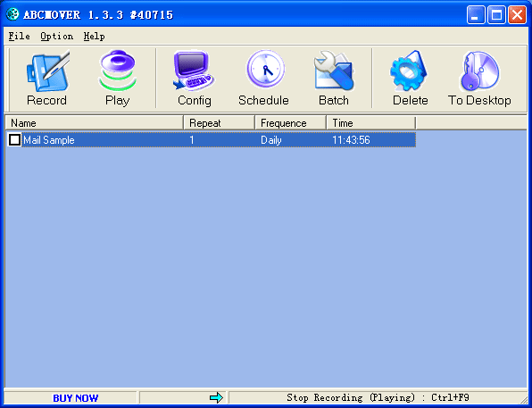Click the Repeat value 1 cell
532x408 pixels.
(192, 140)
